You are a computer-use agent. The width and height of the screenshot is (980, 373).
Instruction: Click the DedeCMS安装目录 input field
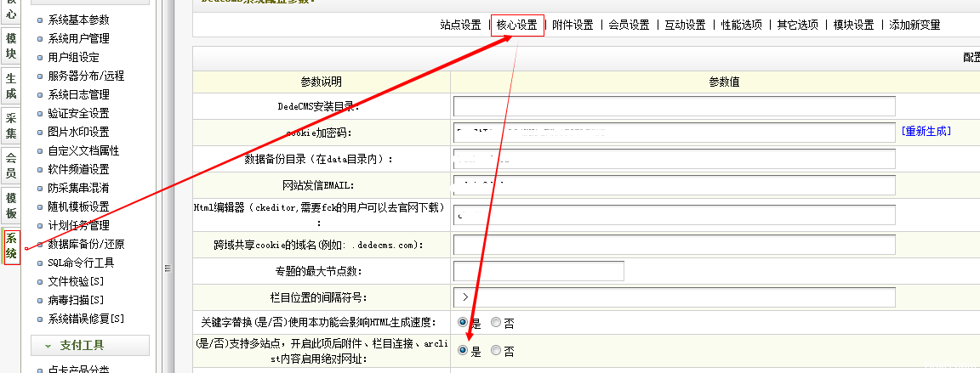tap(674, 106)
